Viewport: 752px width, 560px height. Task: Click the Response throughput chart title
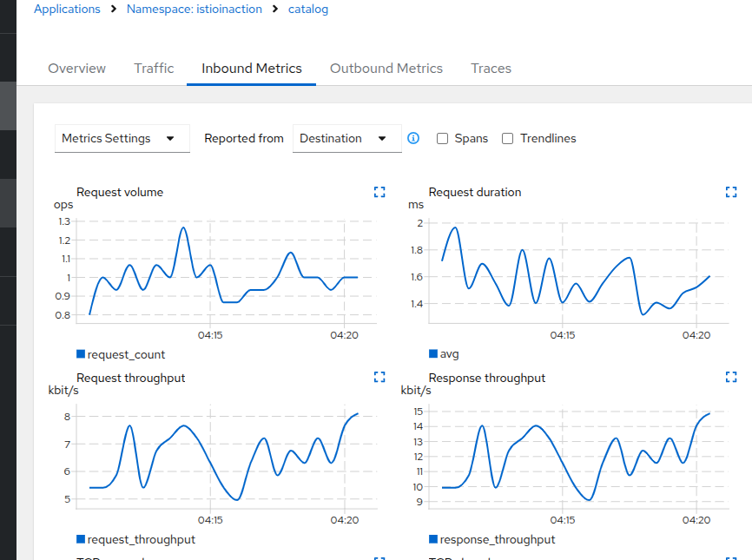487,378
